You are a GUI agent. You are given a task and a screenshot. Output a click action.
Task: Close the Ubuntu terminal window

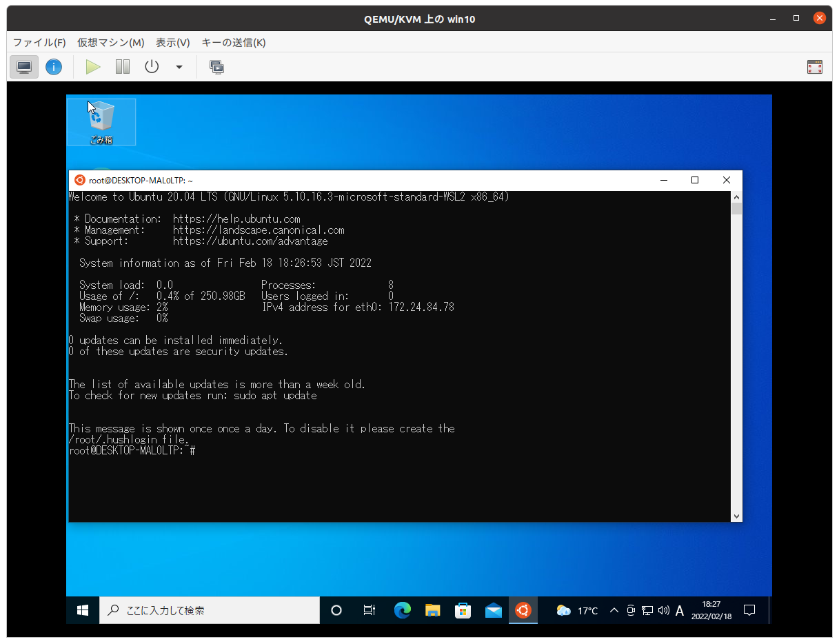(727, 180)
